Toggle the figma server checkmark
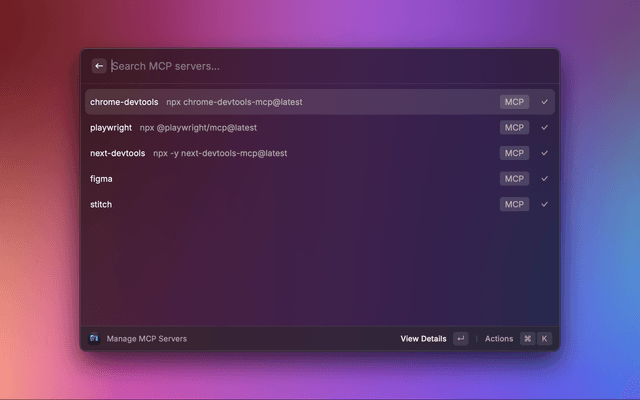This screenshot has width=640, height=400. 545,179
